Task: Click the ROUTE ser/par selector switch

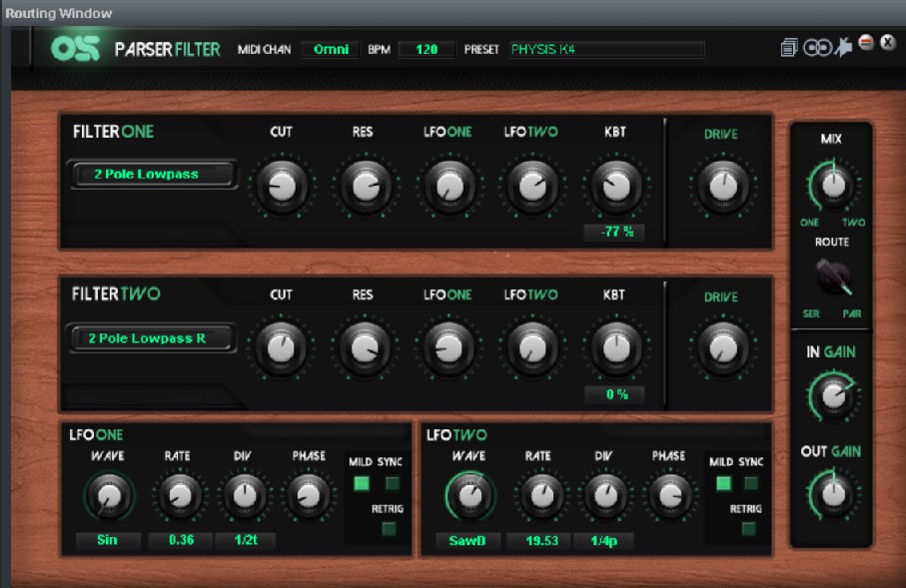Action: [x=831, y=277]
